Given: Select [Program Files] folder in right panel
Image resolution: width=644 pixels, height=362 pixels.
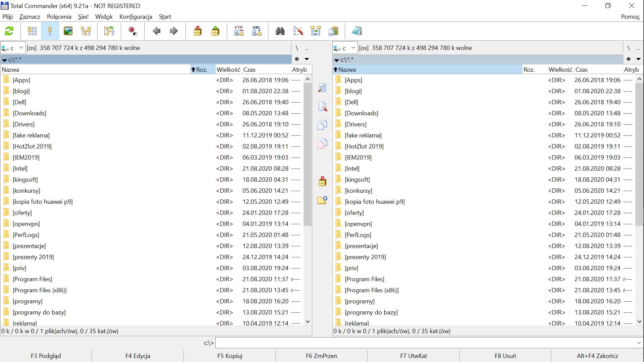Looking at the screenshot, I should (365, 279).
